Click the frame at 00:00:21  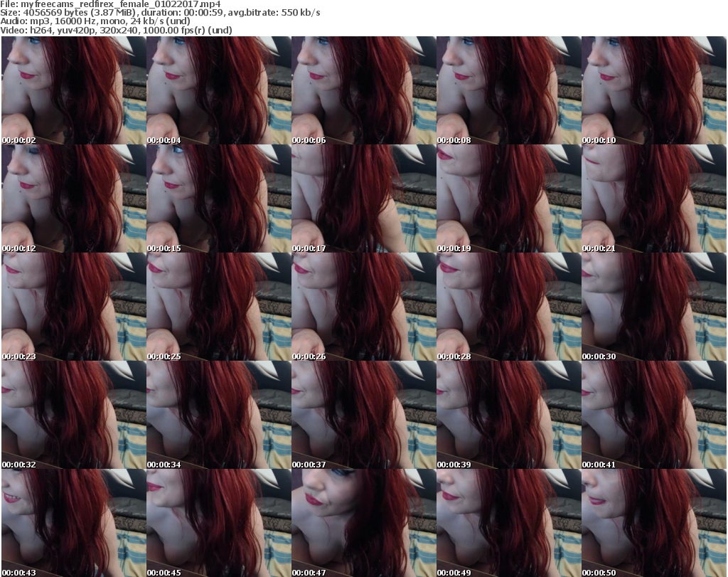pos(653,198)
